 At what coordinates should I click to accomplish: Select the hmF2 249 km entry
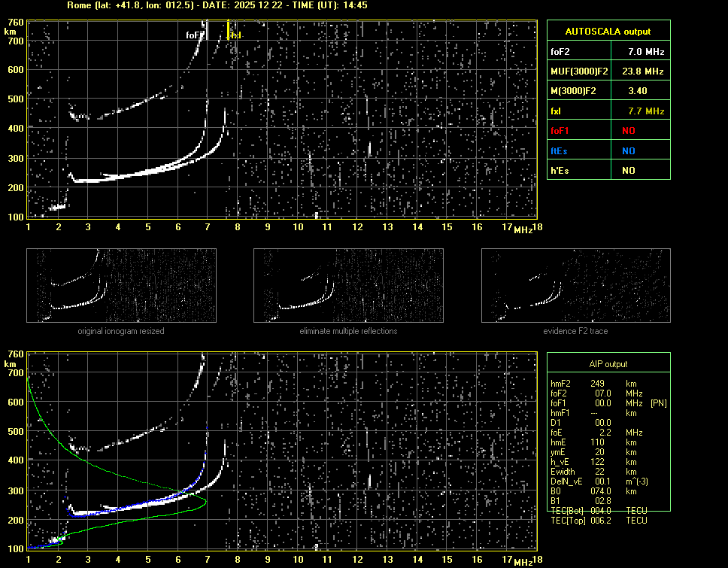click(x=593, y=383)
